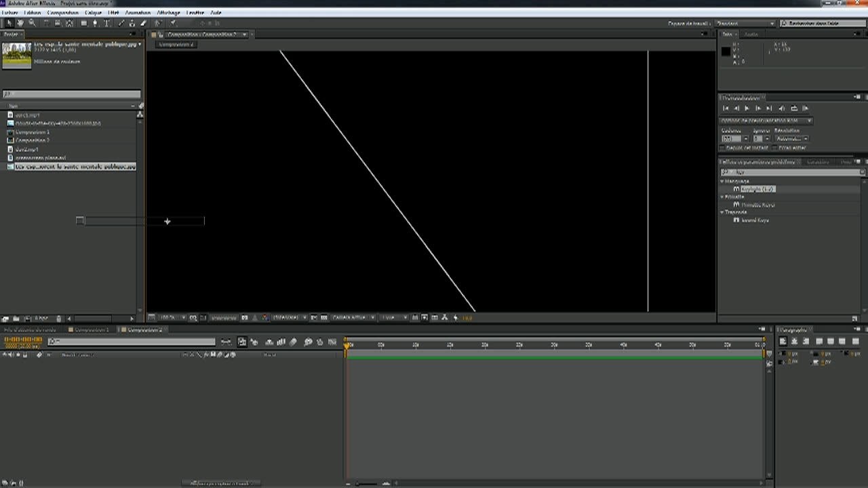This screenshot has width=868, height=488.
Task: Toggle the Loop playback option
Action: click(x=793, y=108)
